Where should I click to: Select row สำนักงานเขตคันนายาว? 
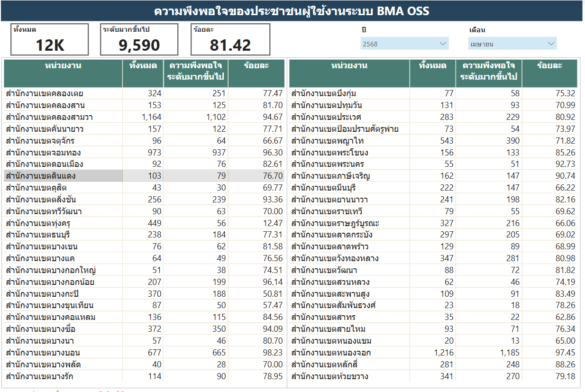point(145,129)
